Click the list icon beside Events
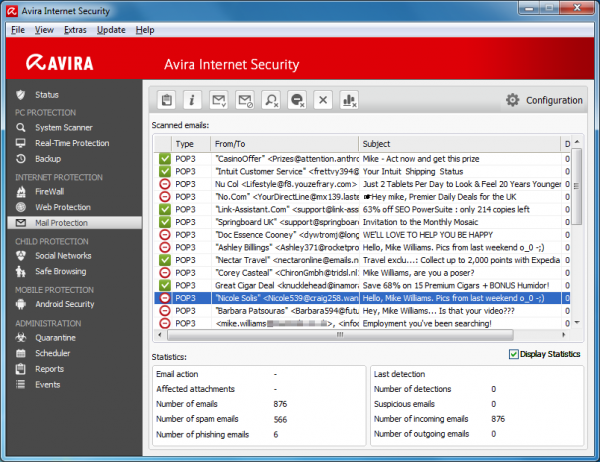Screen dimensions: 600x462 point(21,384)
